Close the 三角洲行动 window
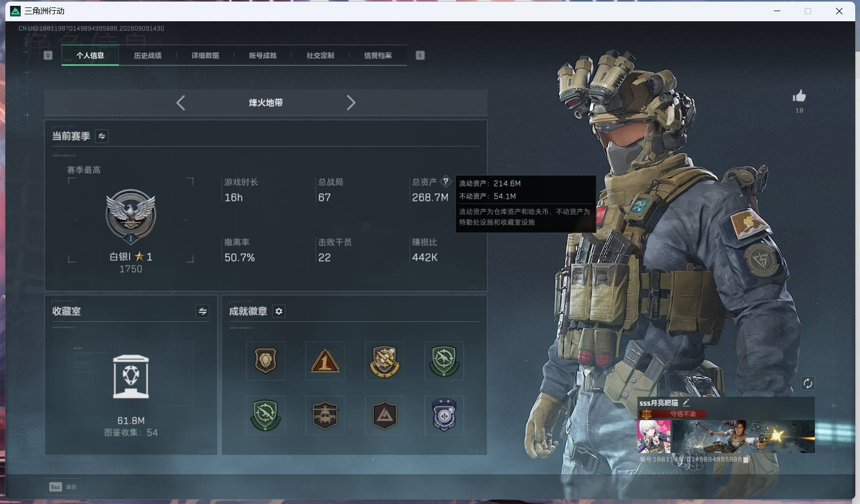This screenshot has height=504, width=860. (x=839, y=11)
